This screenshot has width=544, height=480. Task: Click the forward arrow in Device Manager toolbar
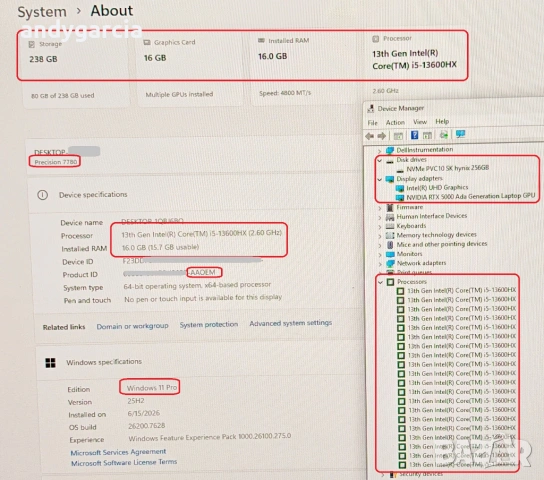click(382, 136)
